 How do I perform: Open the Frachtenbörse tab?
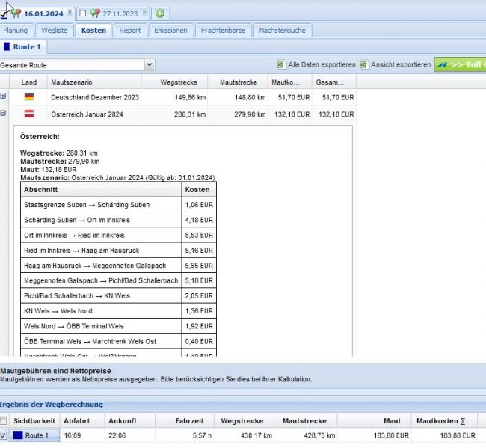click(x=223, y=31)
